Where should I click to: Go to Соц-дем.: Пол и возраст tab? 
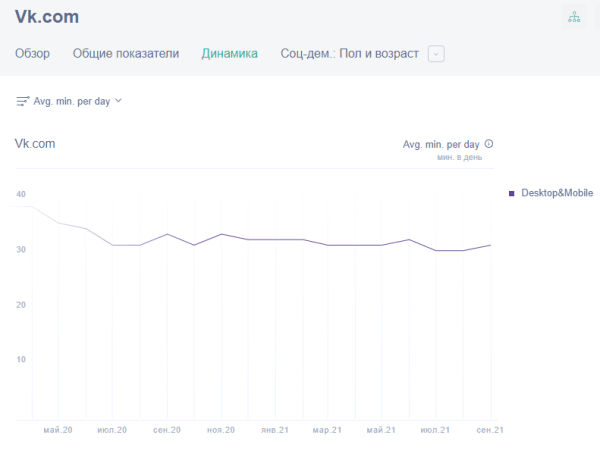click(x=350, y=54)
